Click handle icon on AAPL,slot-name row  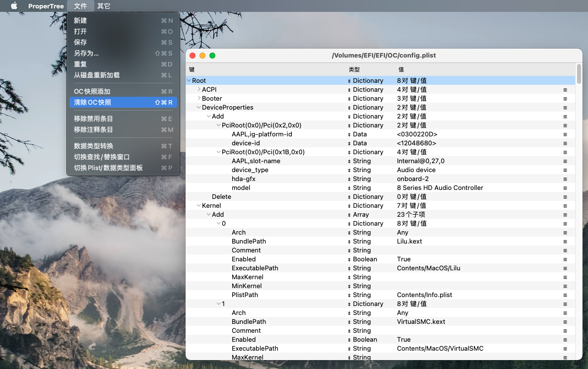tap(565, 161)
